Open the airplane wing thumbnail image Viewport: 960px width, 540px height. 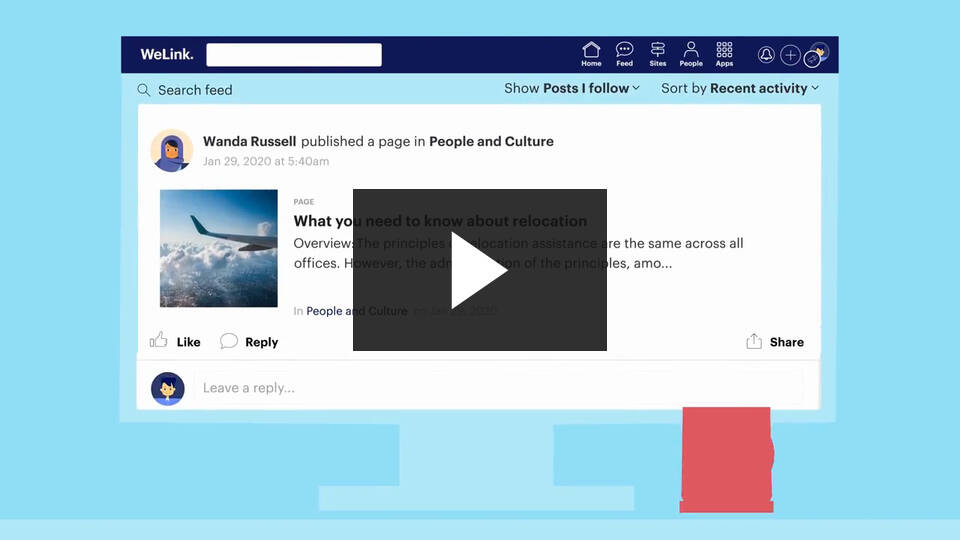[219, 248]
